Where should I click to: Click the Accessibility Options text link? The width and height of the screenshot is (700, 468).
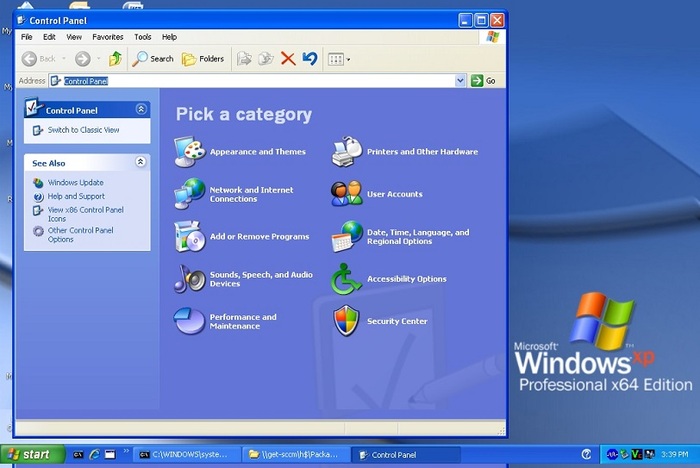(x=407, y=279)
